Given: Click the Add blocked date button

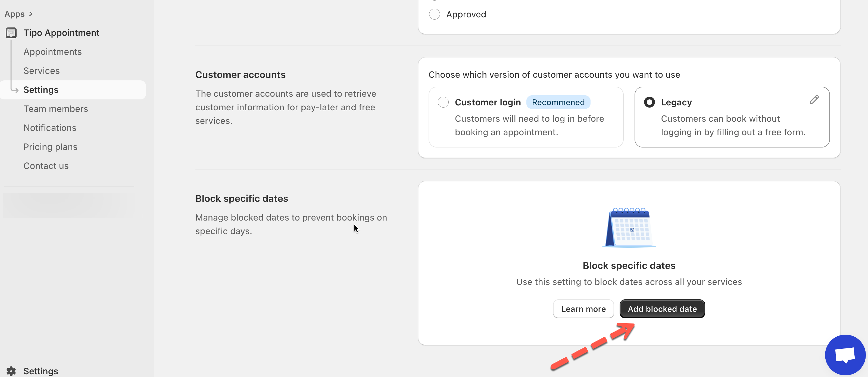Looking at the screenshot, I should click(662, 309).
